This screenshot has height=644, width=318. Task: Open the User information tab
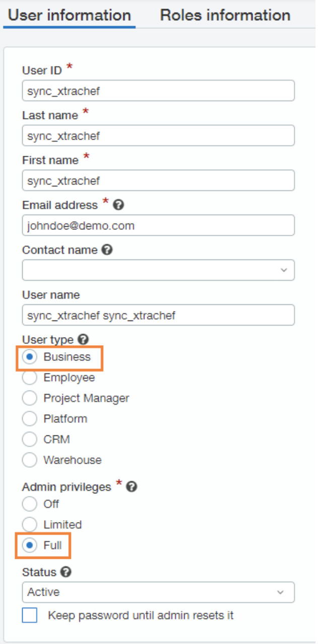coord(69,15)
